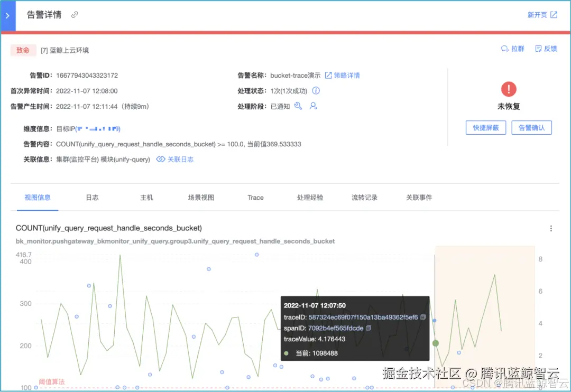This screenshot has height=392, width=571.
Task: Expand the blue side panel arrow
Action: [x=7, y=16]
